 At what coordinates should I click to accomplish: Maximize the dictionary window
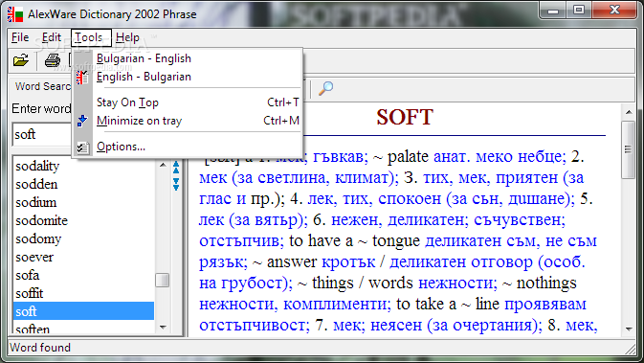pos(579,11)
